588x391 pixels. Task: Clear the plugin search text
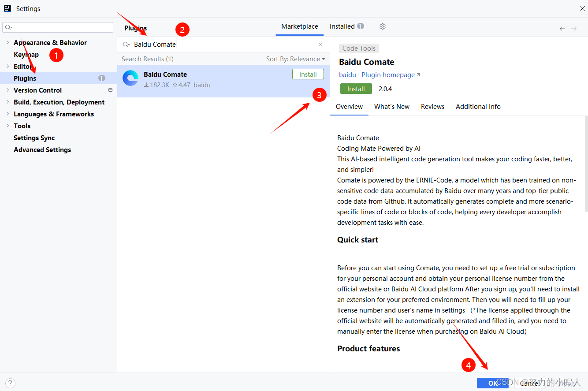click(x=320, y=45)
